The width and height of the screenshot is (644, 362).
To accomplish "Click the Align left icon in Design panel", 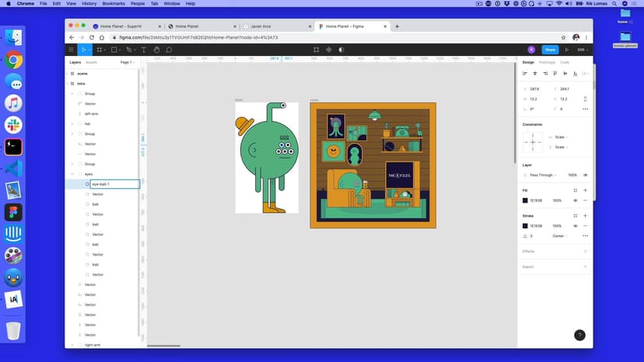I will tap(525, 74).
